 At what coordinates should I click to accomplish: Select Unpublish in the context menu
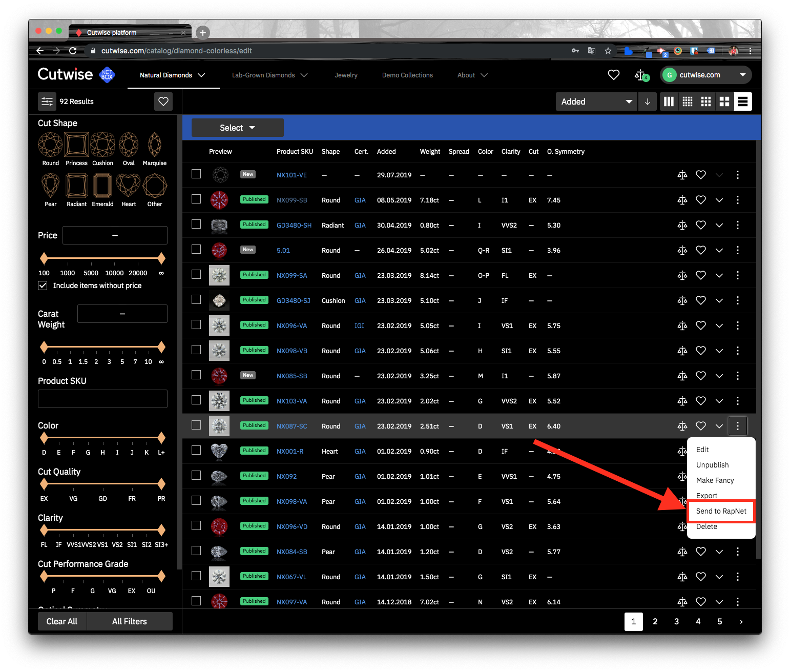click(x=712, y=465)
